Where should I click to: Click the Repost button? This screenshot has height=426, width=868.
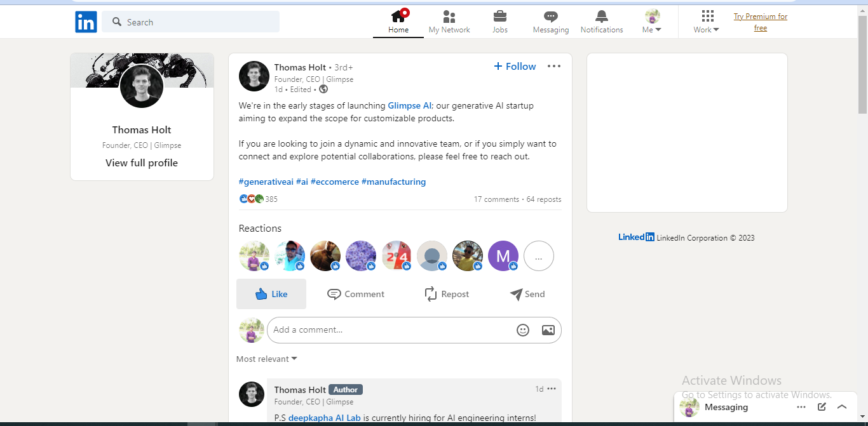coord(447,294)
